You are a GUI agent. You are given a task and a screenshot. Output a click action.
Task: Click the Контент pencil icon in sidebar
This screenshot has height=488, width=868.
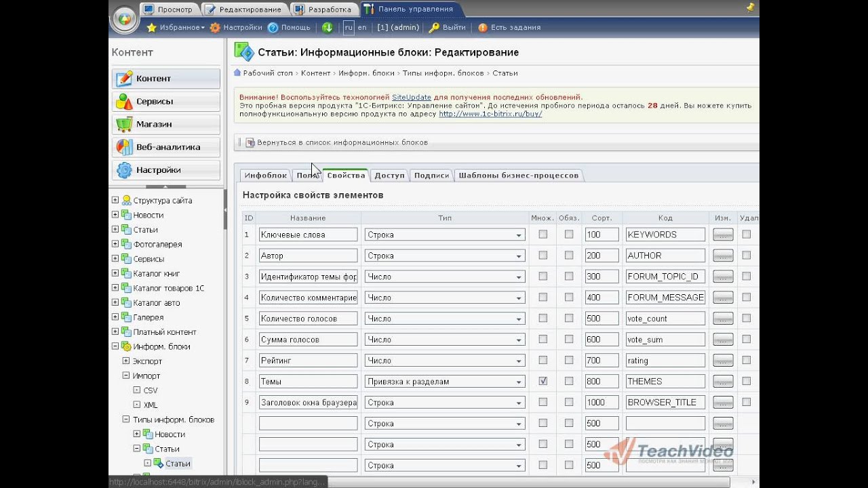pyautogui.click(x=124, y=79)
